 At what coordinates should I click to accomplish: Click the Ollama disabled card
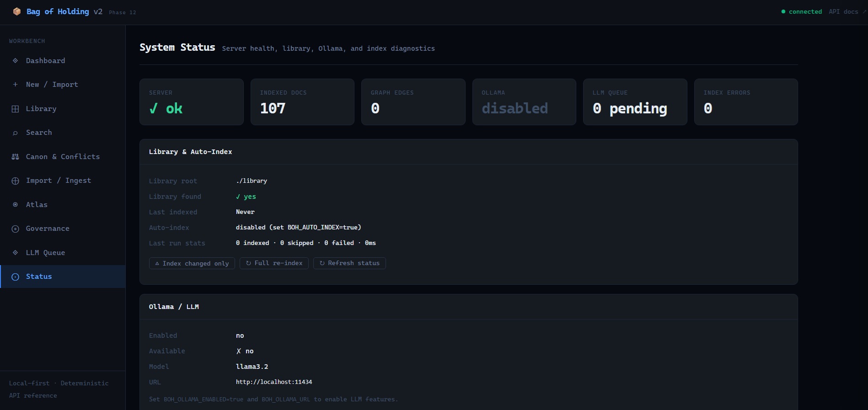pyautogui.click(x=524, y=102)
